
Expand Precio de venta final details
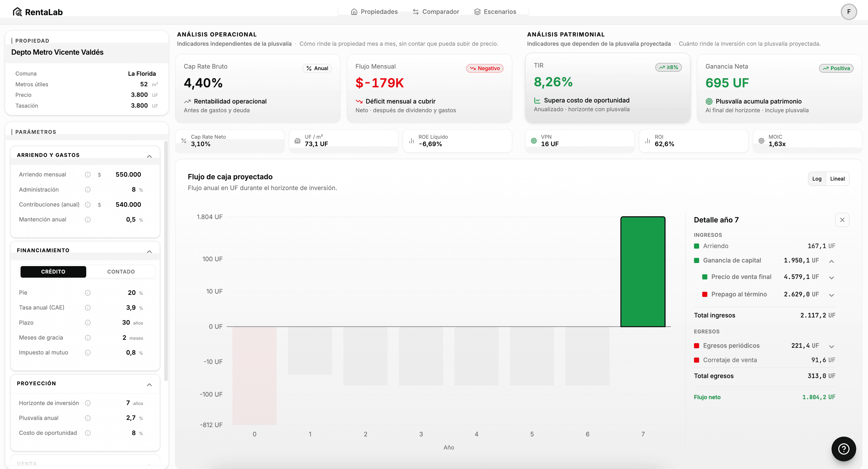pos(832,278)
